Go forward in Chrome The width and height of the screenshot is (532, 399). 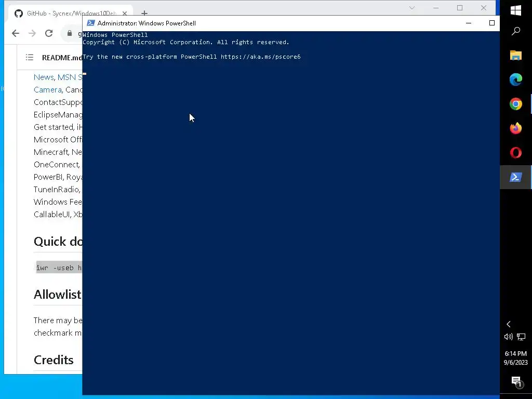coord(32,33)
